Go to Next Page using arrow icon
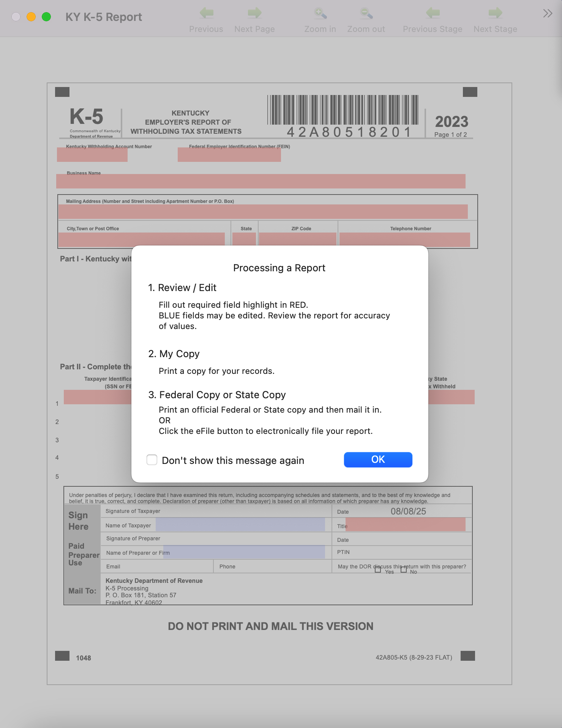The image size is (562, 728). [x=254, y=13]
